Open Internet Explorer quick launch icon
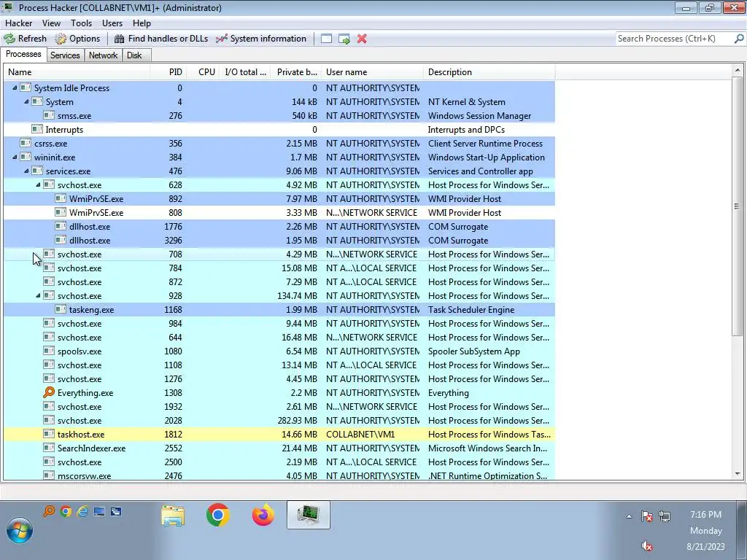The height and width of the screenshot is (560, 747). 82,511
